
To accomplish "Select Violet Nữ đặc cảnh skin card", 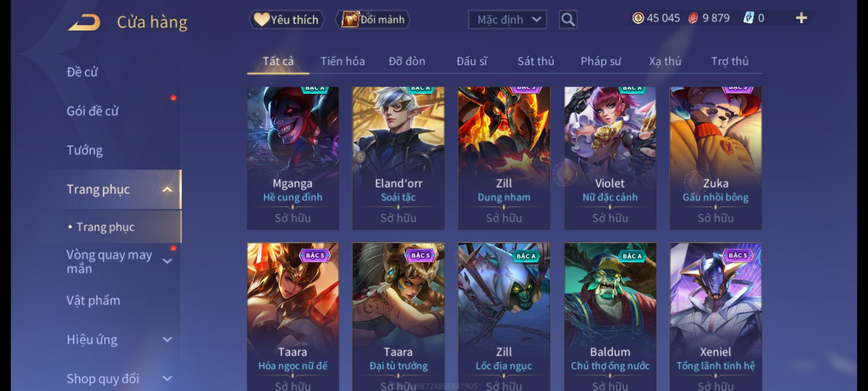I will pos(610,158).
